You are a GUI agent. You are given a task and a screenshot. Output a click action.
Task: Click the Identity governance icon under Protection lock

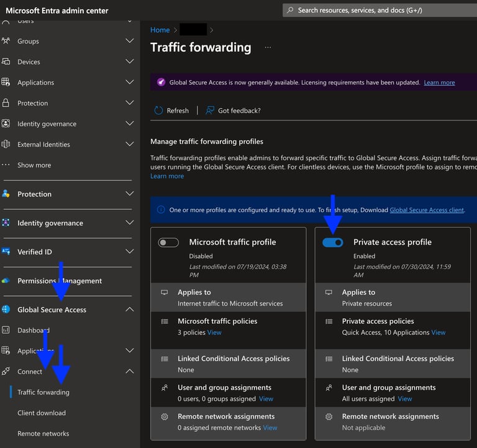pyautogui.click(x=6, y=123)
